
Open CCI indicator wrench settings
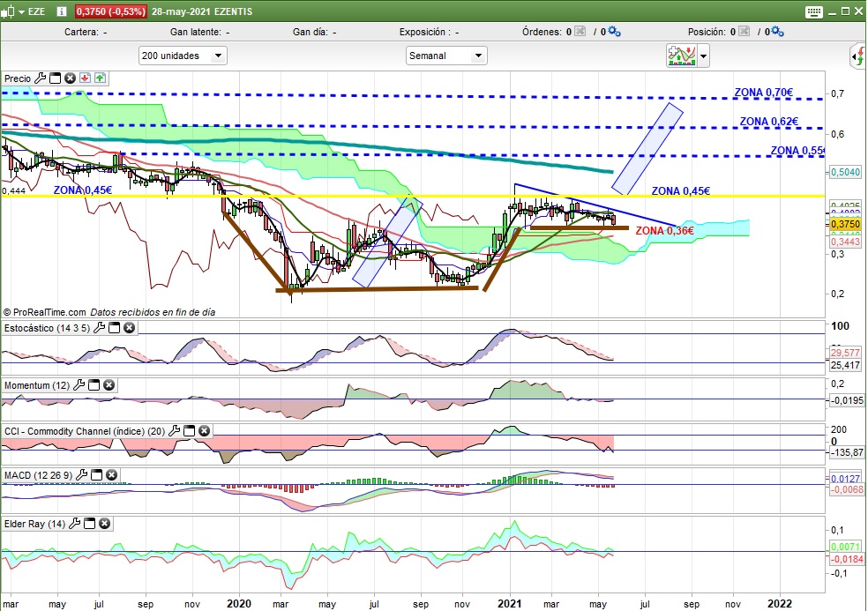coord(175,430)
